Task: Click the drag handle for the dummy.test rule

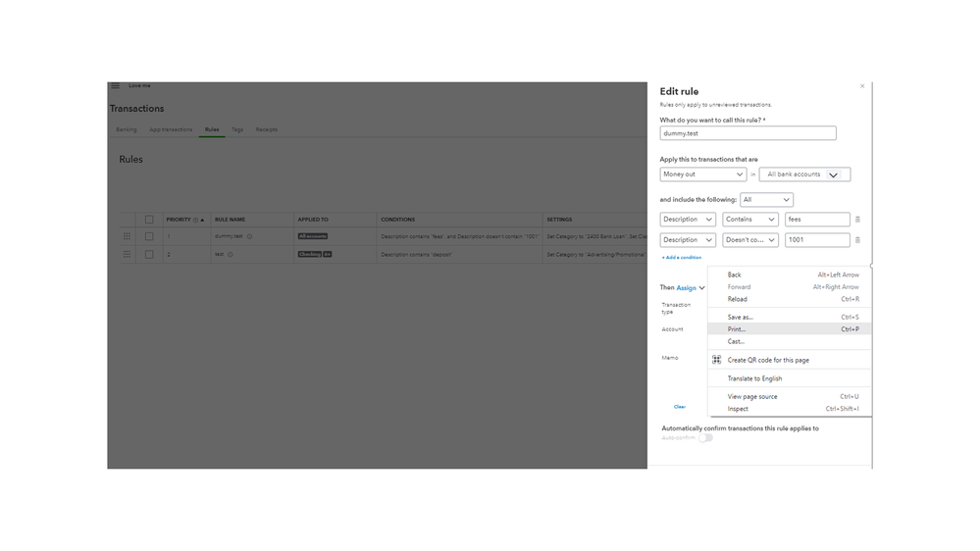Action: pyautogui.click(x=127, y=236)
